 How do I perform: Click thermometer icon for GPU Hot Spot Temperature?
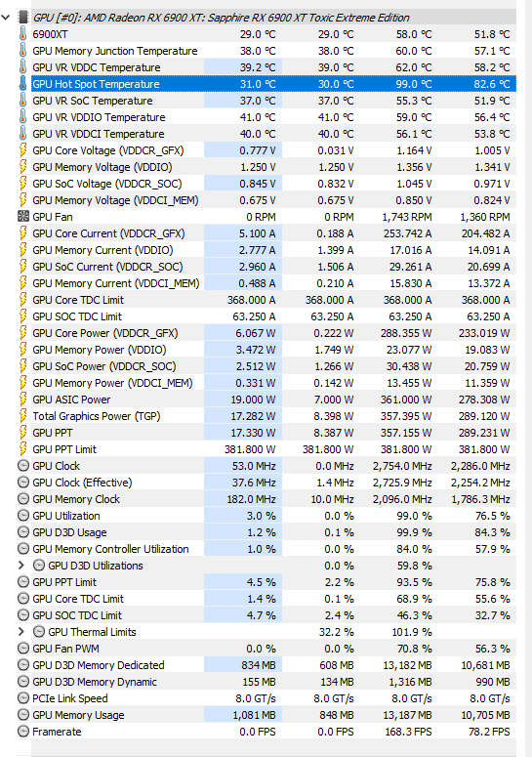(x=22, y=84)
